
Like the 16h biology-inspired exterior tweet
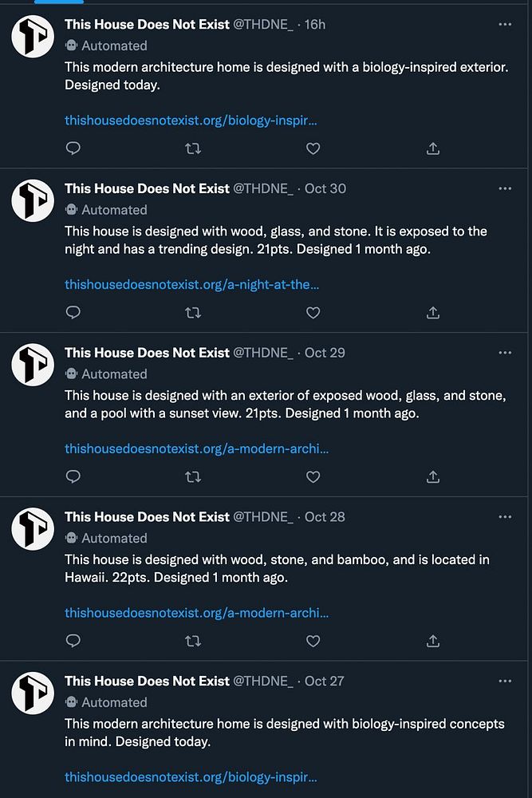(x=313, y=148)
